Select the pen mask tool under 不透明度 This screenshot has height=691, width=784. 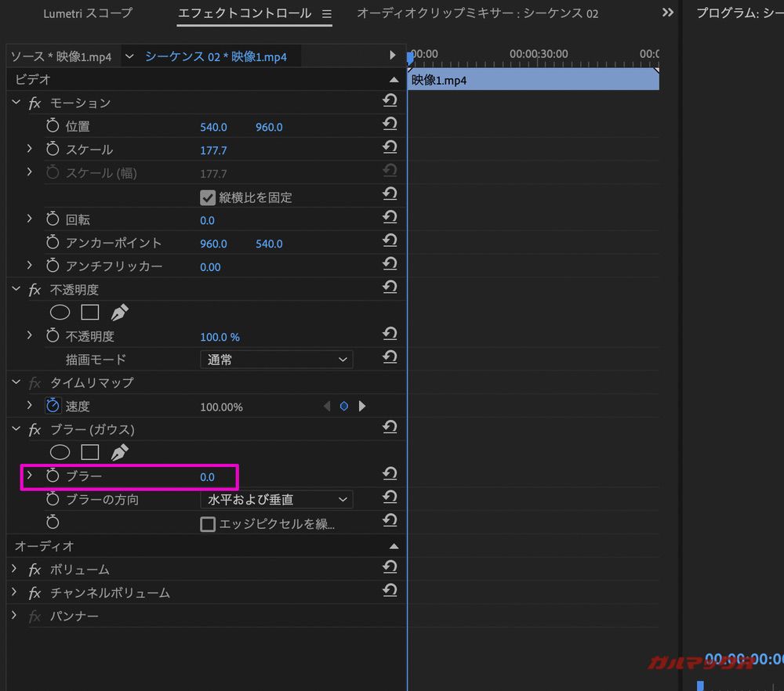(120, 312)
